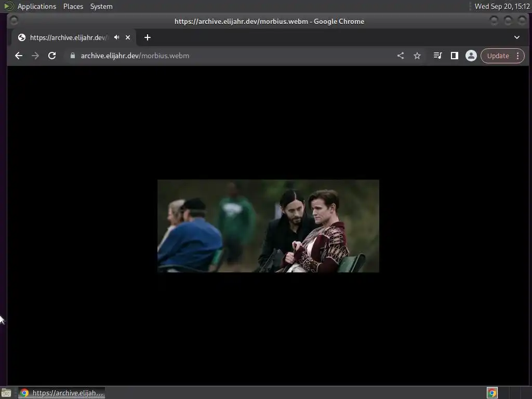Open the Chrome profile avatar menu

[471, 56]
